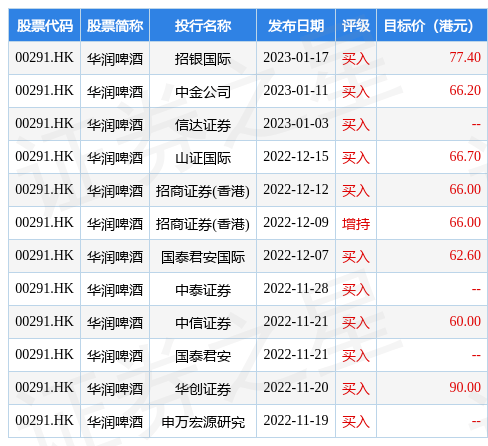This screenshot has height=446, width=488.
Task: Click the date 2022-11-28
Action: (x=296, y=288)
